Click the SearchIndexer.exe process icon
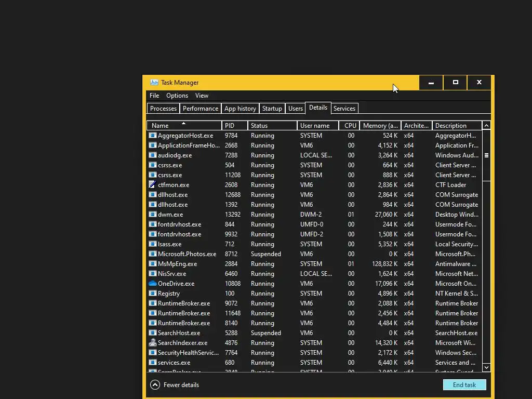 (153, 343)
